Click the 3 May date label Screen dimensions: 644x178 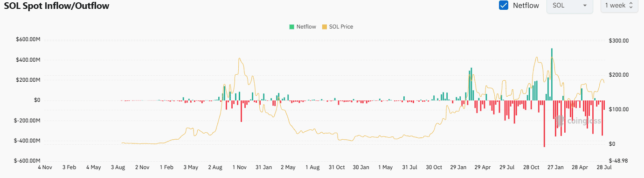click(x=191, y=167)
